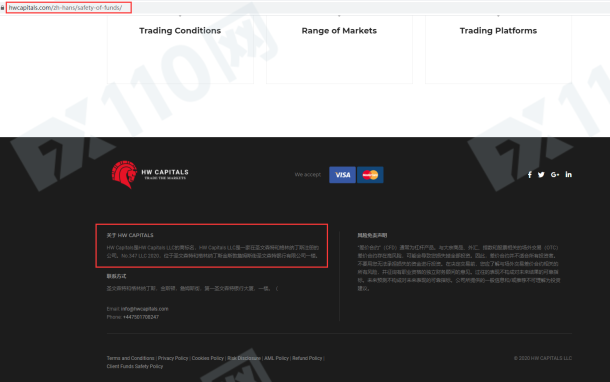Click the Visa card icon
This screenshot has height=382, width=610.
click(342, 175)
